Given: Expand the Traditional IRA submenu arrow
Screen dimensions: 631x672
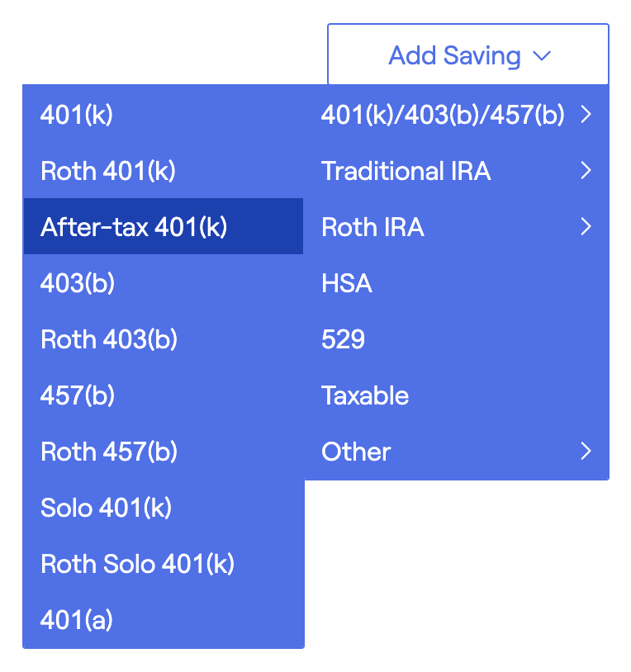Looking at the screenshot, I should pyautogui.click(x=586, y=170).
